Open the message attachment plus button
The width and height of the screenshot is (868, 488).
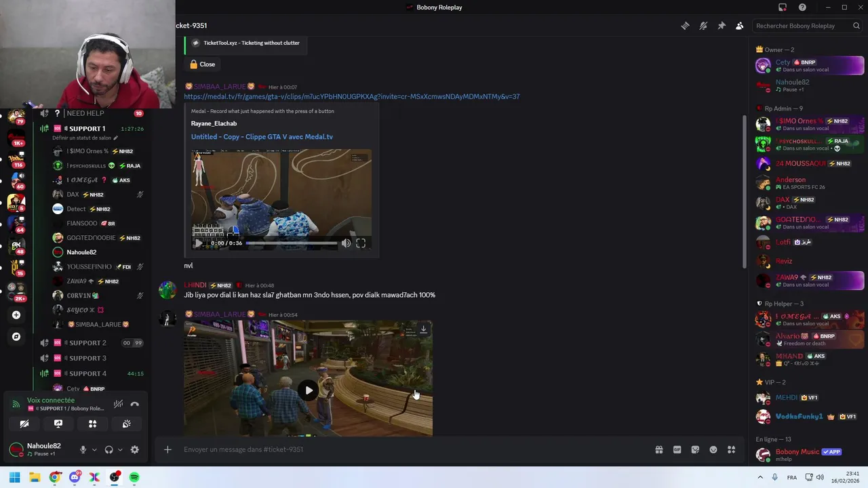point(167,449)
